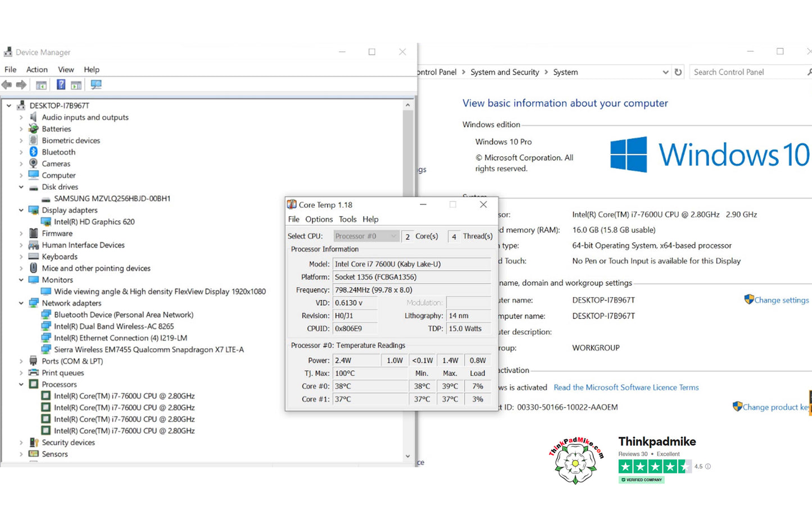Select Intel(R) HD Graphics 620 adapter
812x510 pixels.
point(94,222)
